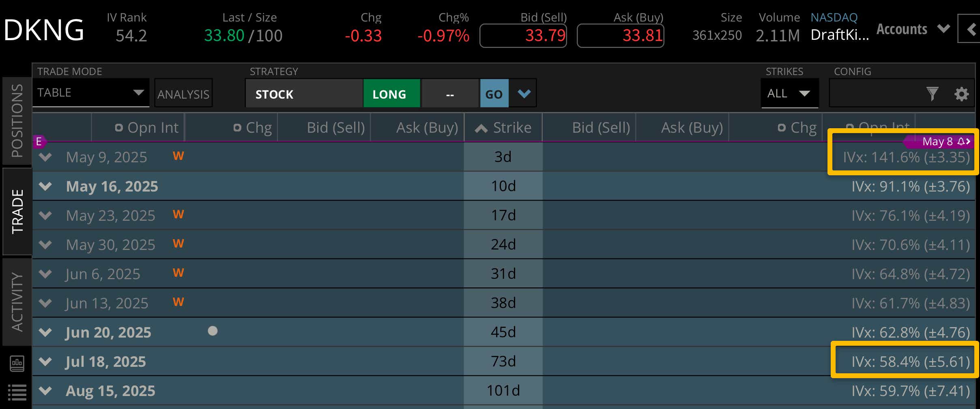Toggle the Strike column sort arrow
The width and height of the screenshot is (980, 409).
click(x=481, y=128)
